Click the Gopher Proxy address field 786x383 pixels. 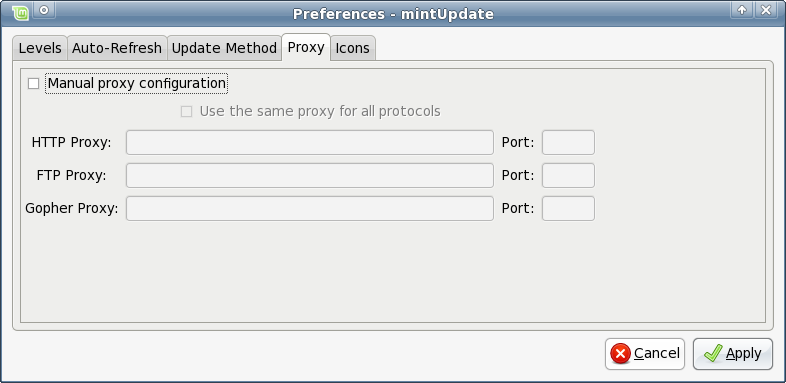(x=310, y=209)
